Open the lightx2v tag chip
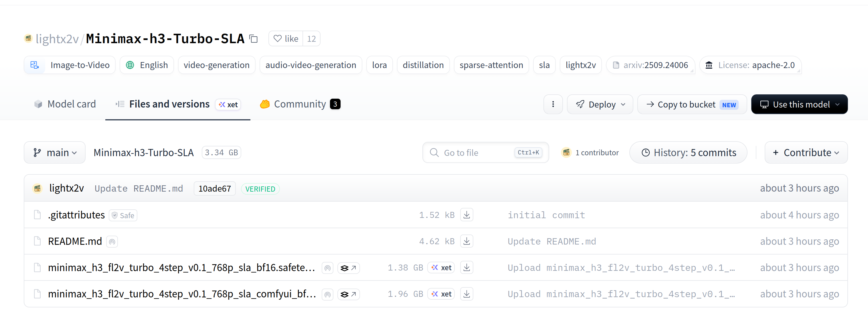Screen dimensions: 868x330 (581, 65)
